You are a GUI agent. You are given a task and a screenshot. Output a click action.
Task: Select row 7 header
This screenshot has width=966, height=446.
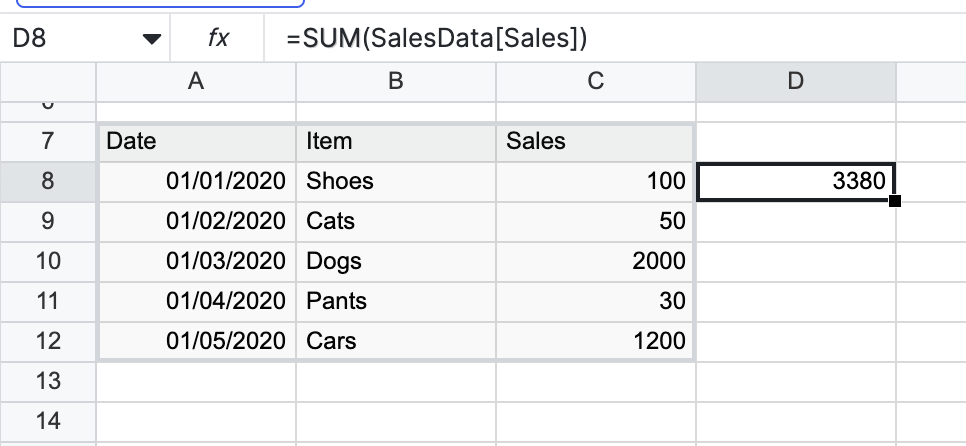48,141
